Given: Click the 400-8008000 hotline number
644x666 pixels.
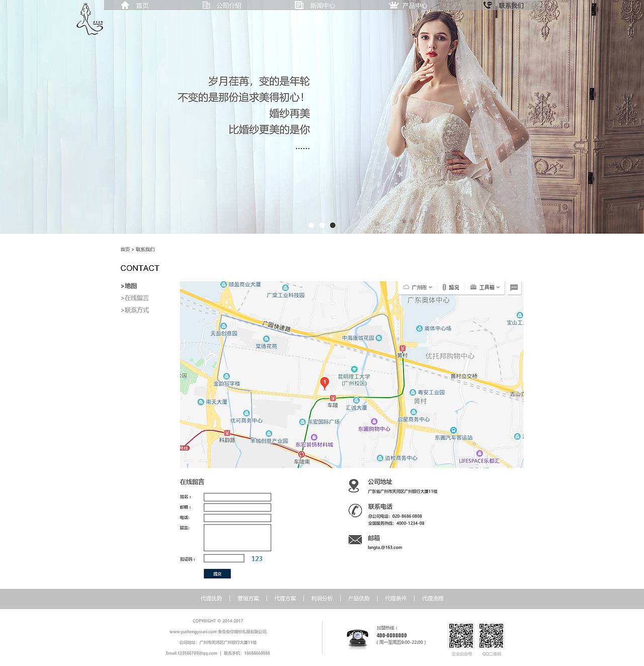Looking at the screenshot, I should coord(392,636).
